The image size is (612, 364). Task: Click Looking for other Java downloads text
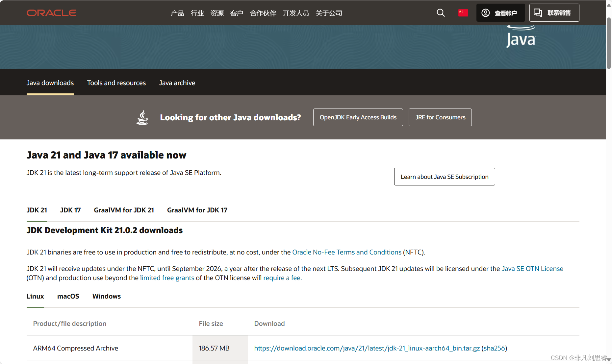230,117
